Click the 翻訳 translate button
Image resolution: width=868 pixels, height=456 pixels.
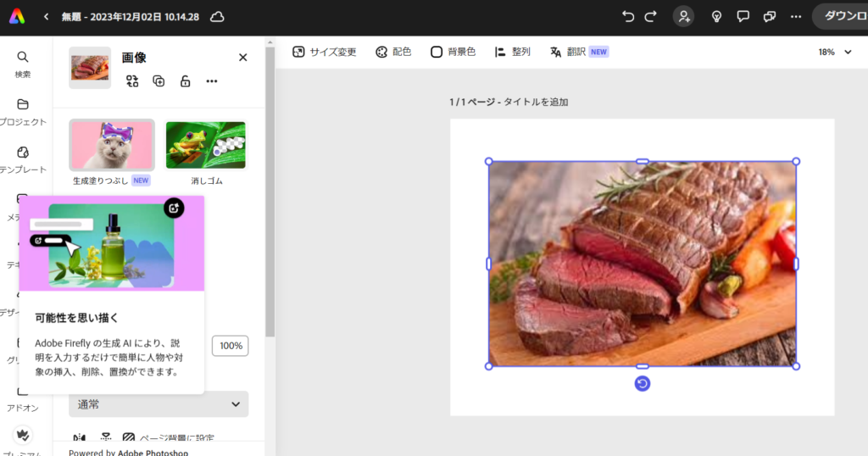[579, 52]
